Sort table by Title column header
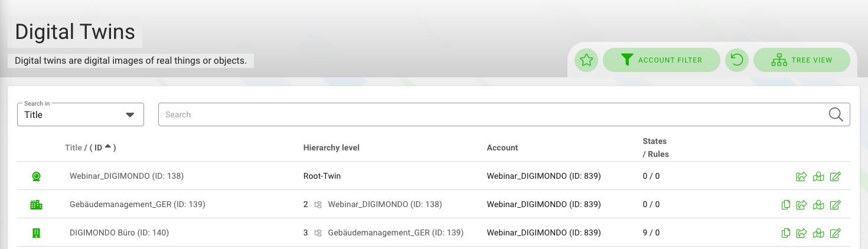Screen dimensions: 868x249 pos(73,148)
